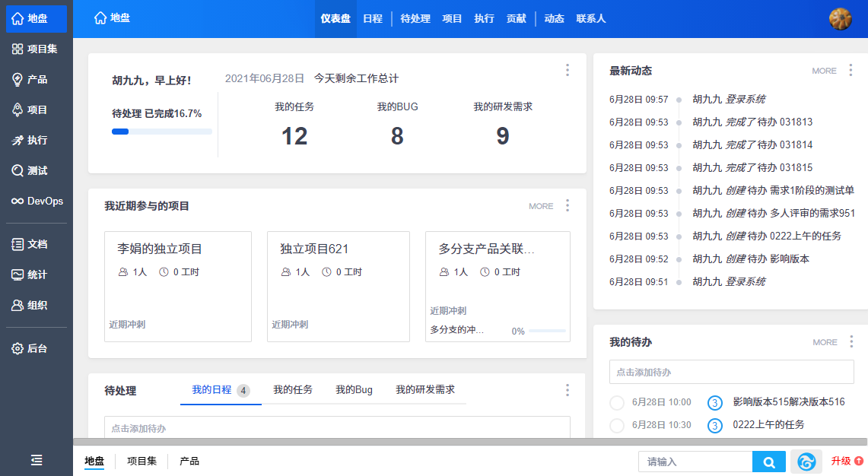Open project card 多分支产品关联…
The height and width of the screenshot is (476, 868).
(x=498, y=287)
